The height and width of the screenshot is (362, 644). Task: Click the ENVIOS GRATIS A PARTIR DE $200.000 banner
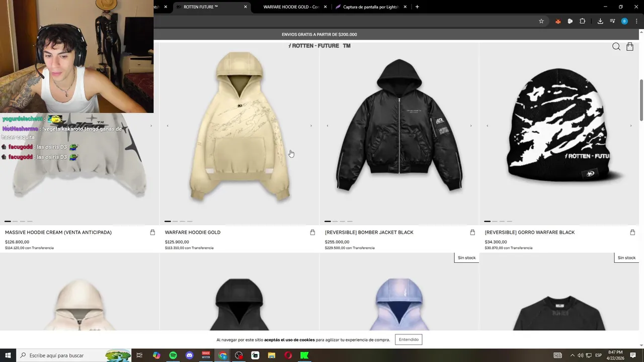click(319, 35)
